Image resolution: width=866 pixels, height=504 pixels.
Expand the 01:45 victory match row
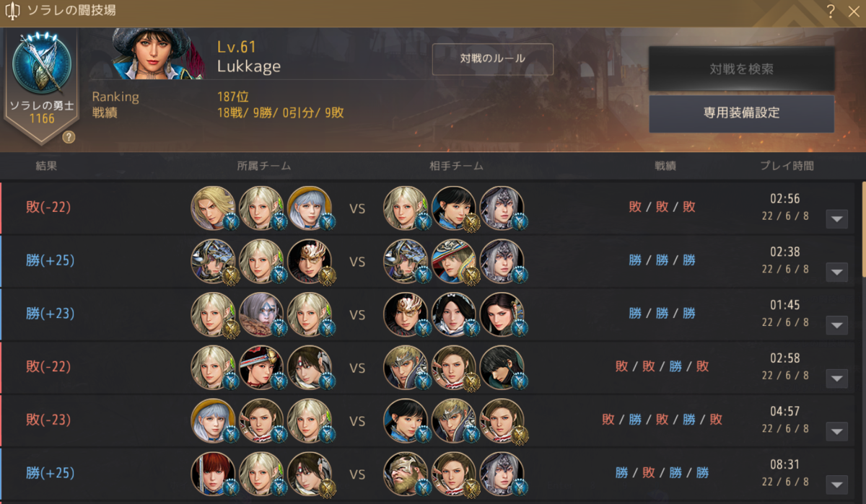[836, 325]
